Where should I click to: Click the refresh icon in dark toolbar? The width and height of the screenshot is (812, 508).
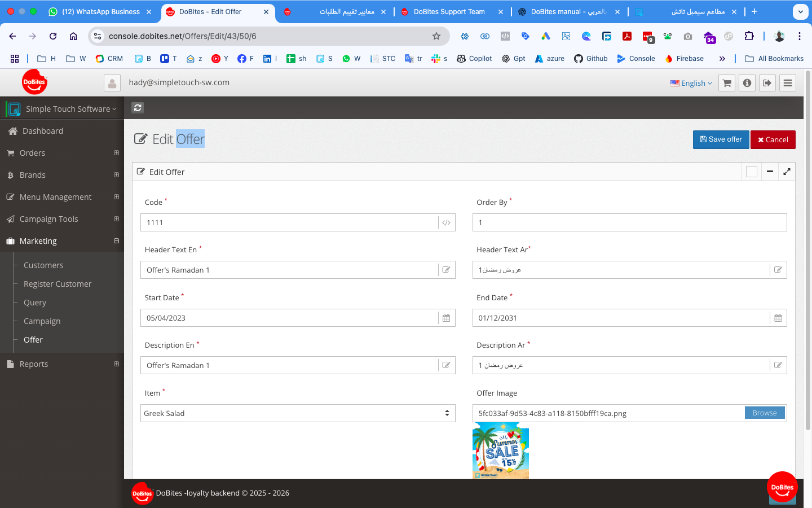point(138,108)
